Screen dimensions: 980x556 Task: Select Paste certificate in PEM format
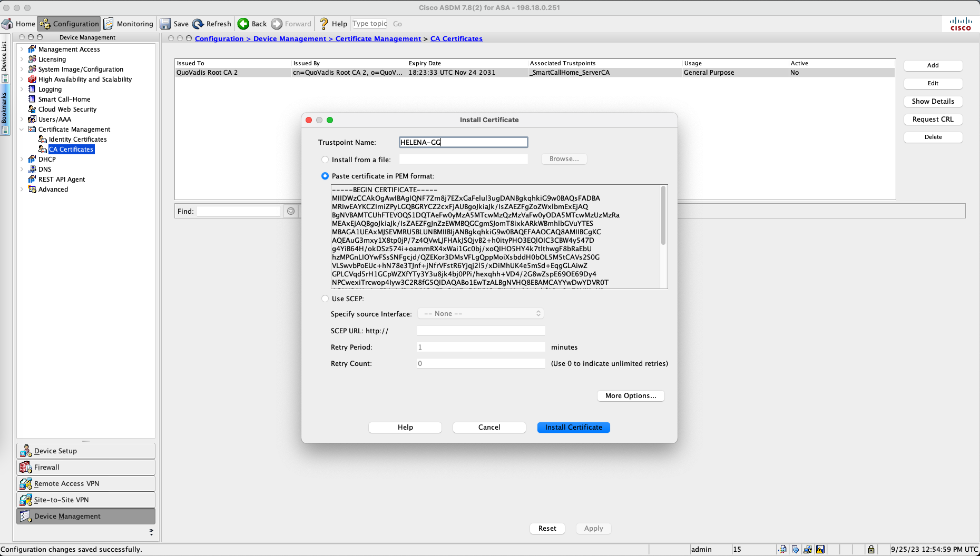(x=325, y=176)
